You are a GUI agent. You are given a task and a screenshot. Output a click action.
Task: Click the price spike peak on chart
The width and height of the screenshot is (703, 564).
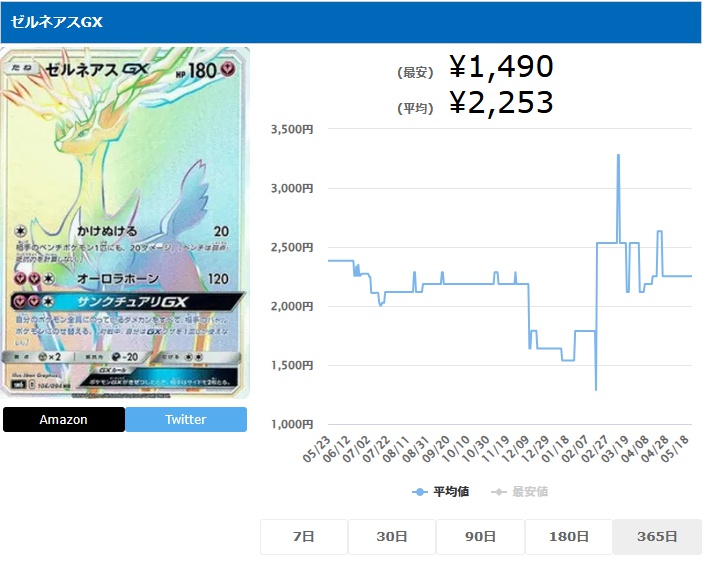[x=618, y=155]
